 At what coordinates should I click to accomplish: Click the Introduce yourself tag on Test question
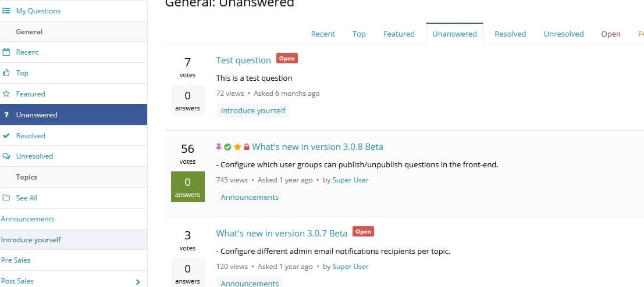[x=253, y=111]
